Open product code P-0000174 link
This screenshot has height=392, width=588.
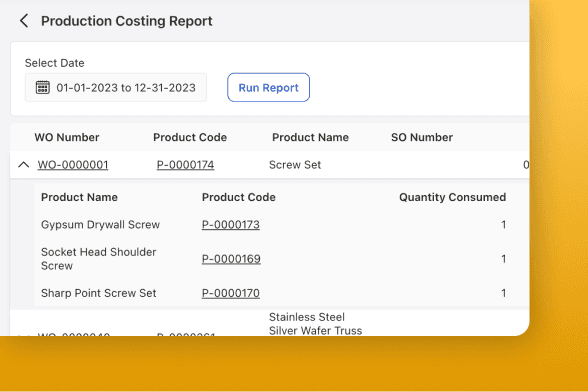[185, 165]
